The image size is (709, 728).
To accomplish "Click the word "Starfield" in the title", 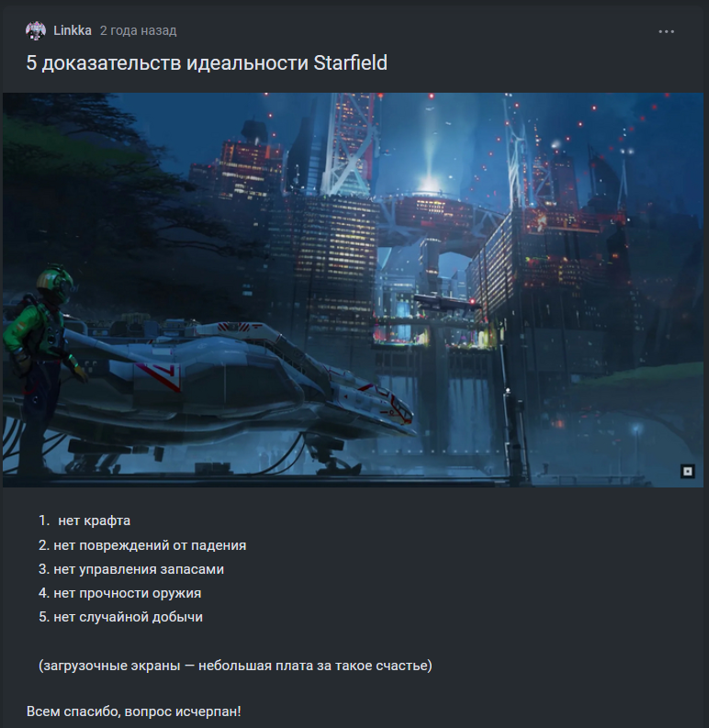I will 350,63.
